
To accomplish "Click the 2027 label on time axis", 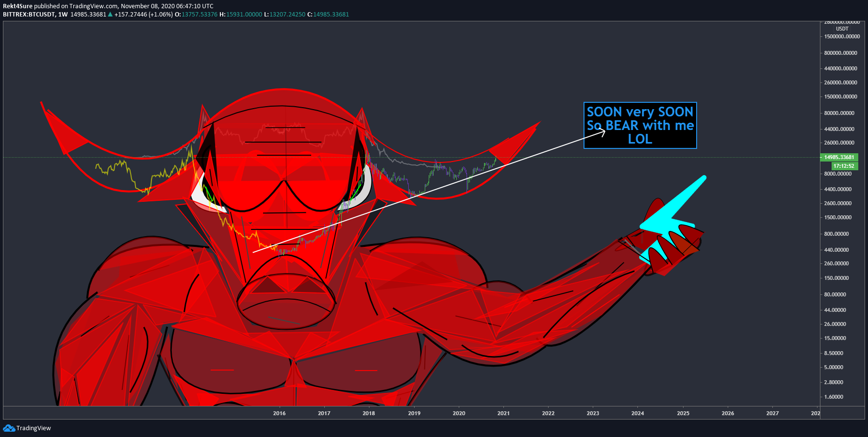I will [772, 413].
